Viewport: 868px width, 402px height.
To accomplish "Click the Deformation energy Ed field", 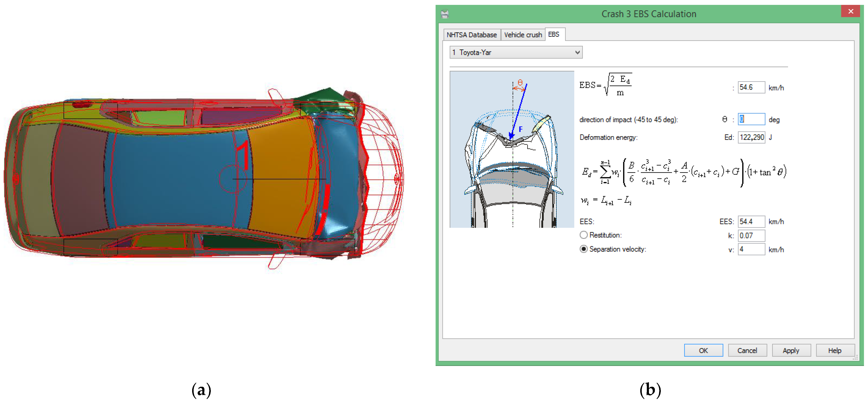I will point(751,137).
